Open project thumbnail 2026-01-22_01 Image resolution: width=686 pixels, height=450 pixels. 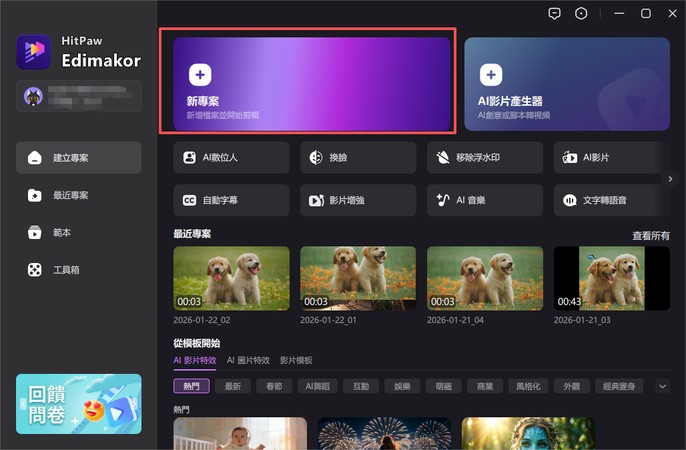click(x=358, y=279)
